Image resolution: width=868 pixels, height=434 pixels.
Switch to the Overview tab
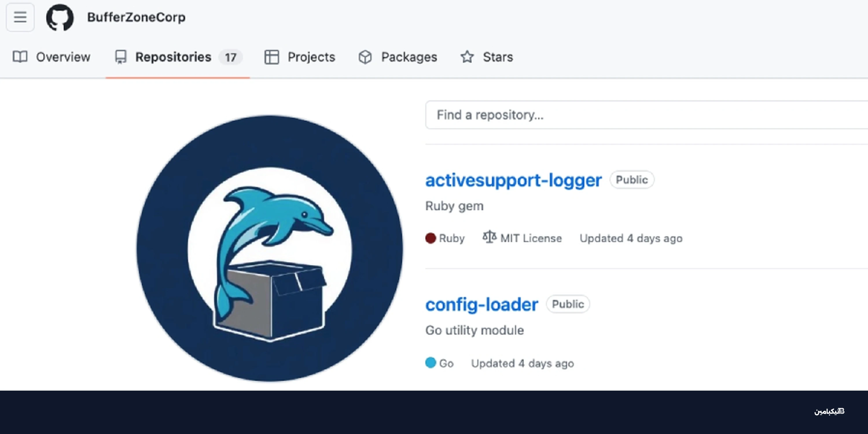(x=51, y=57)
